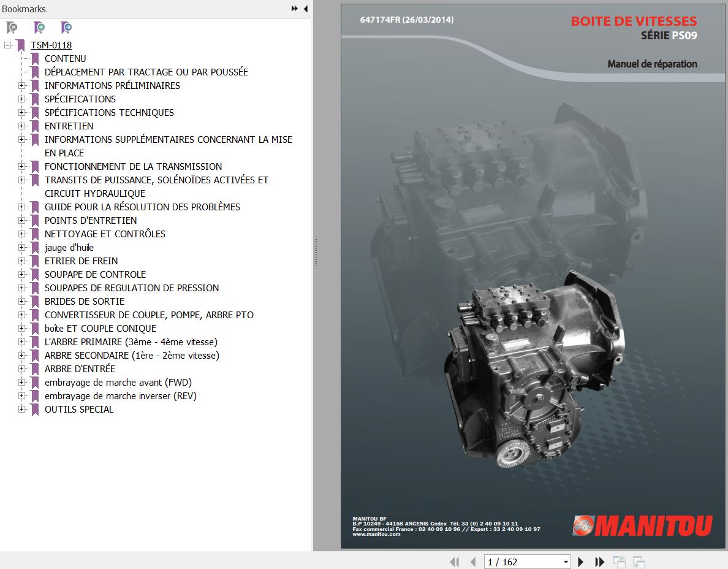Click bookmark flag icon beside ETRIER DE FREIN

pyautogui.click(x=34, y=261)
